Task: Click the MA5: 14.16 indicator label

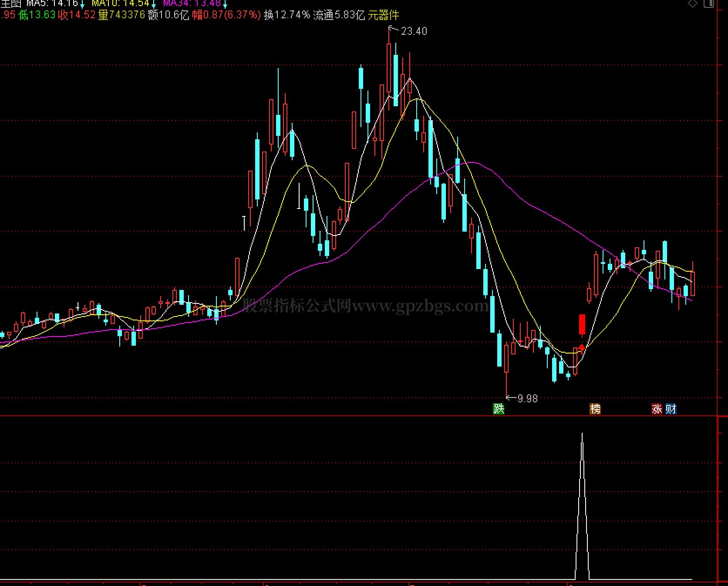Action: point(52,3)
